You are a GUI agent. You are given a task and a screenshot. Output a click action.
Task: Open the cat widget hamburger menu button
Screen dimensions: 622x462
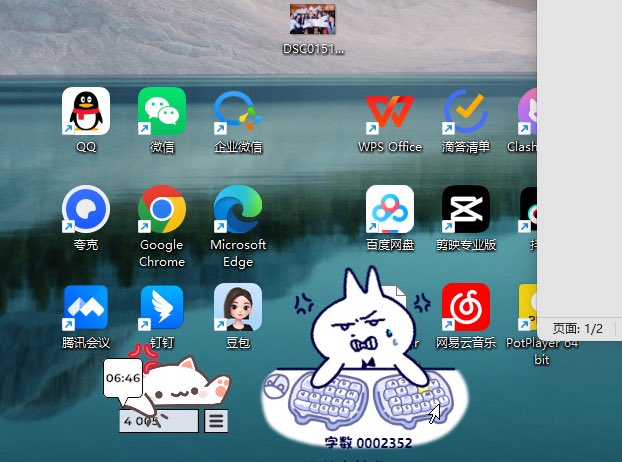[x=216, y=420]
